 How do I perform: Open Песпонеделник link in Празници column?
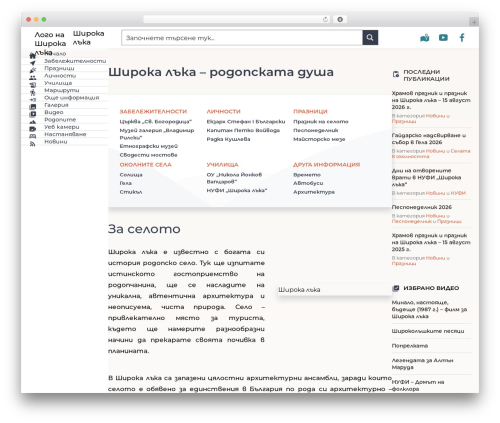coord(316,130)
